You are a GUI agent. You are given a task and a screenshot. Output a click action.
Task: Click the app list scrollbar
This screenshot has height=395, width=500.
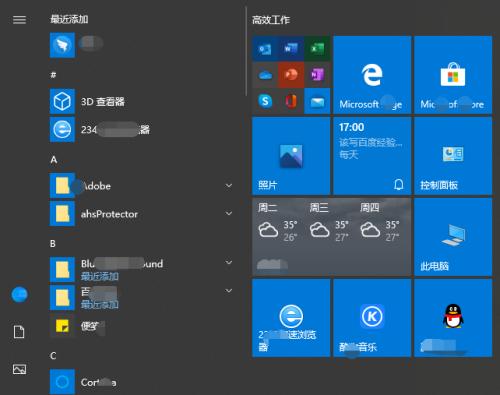246,52
